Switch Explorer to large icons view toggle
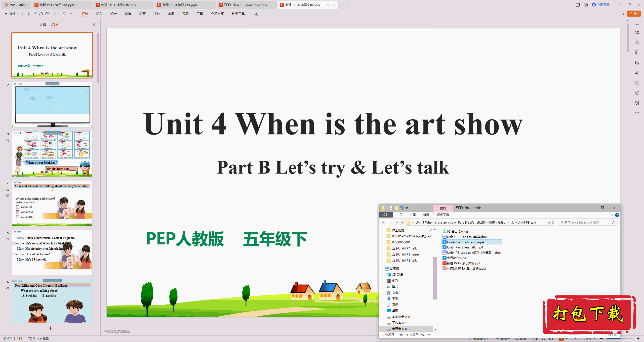This screenshot has height=342, width=644. 616,335
